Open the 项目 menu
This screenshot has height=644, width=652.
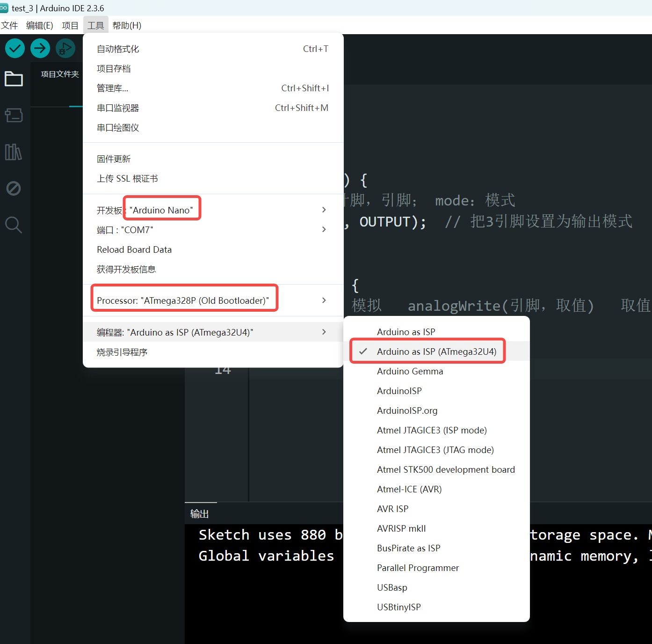pyautogui.click(x=70, y=25)
